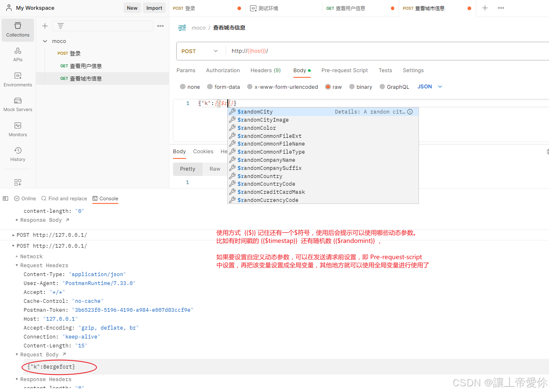The height and width of the screenshot is (392, 549).
Task: Open the 测试环境 environment tab
Action: point(284,8)
